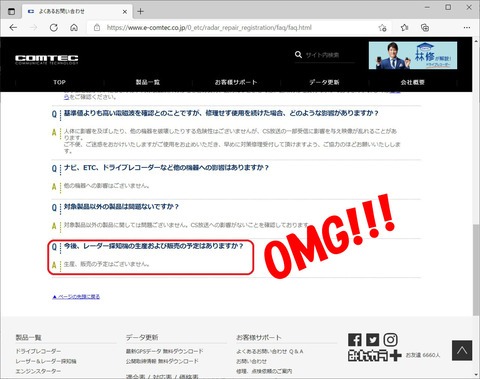Reload the page with refresh icon

tap(54, 28)
